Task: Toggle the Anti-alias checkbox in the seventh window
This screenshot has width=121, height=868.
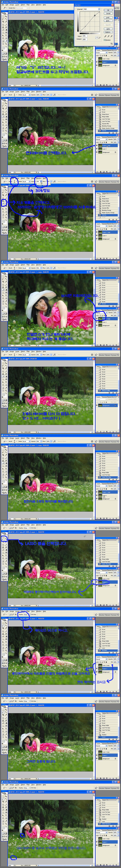Action: tap(30, 528)
